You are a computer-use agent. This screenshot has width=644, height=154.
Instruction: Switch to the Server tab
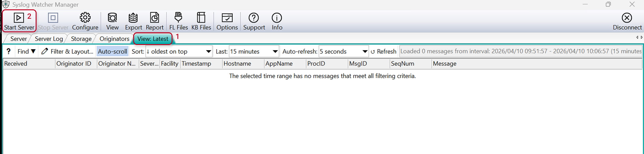click(18, 39)
